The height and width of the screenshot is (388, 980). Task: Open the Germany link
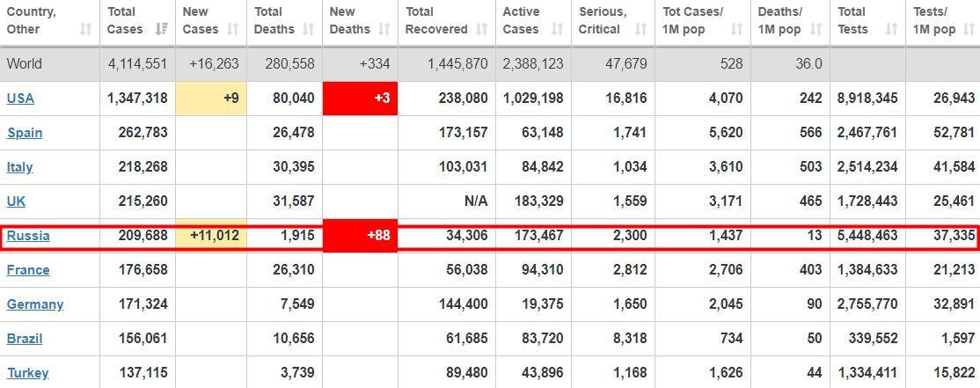coord(35,304)
